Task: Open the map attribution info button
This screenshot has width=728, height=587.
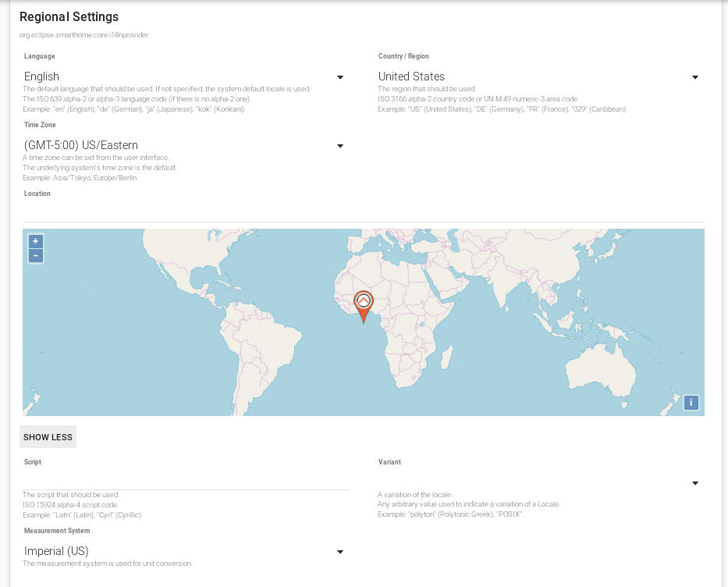Action: (x=691, y=403)
